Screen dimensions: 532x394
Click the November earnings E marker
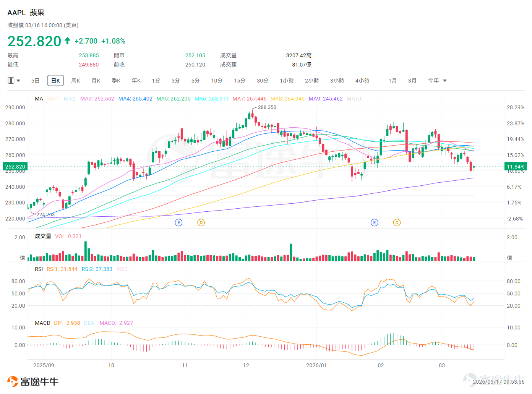coord(178,222)
